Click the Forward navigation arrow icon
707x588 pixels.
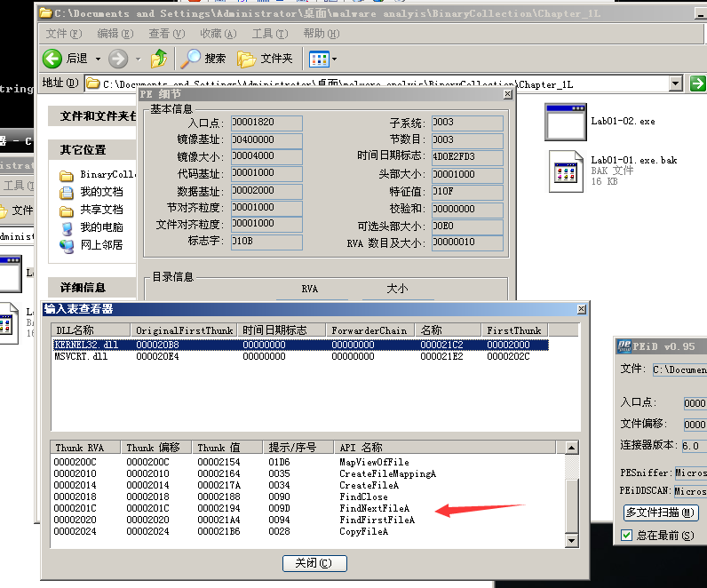(x=117, y=59)
